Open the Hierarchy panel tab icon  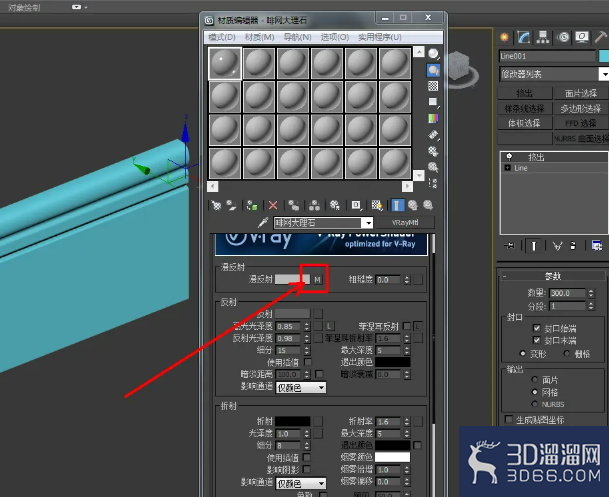click(543, 37)
